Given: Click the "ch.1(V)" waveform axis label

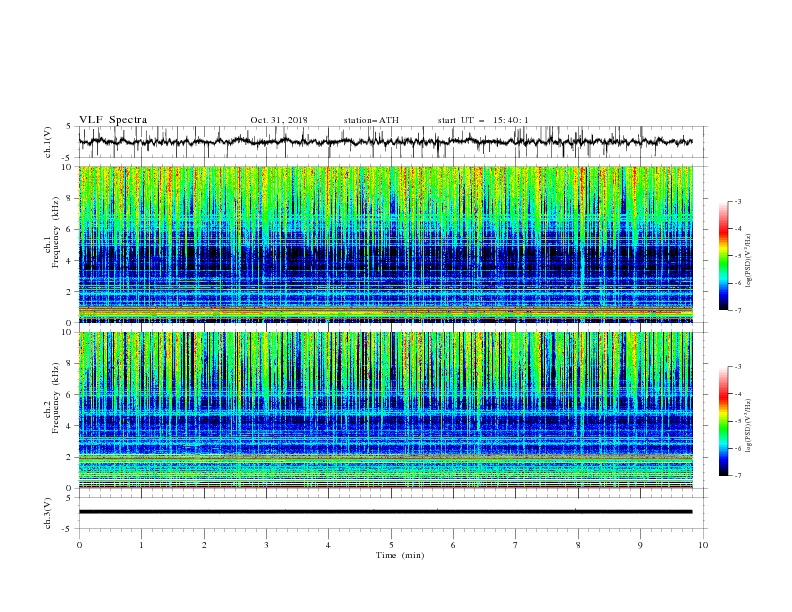Looking at the screenshot, I should (48, 142).
